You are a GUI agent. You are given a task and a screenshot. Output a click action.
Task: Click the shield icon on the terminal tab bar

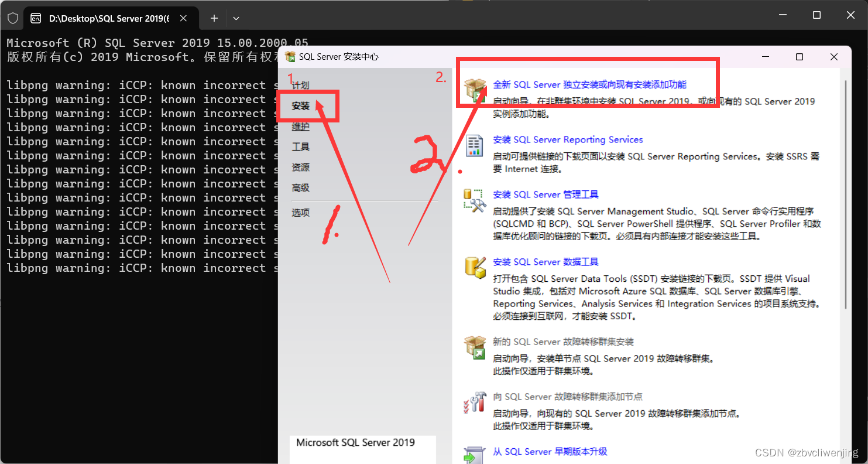[13, 18]
